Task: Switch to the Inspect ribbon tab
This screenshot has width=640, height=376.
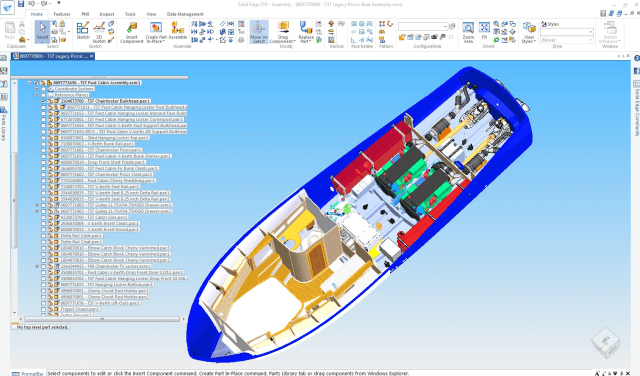Action: point(107,14)
